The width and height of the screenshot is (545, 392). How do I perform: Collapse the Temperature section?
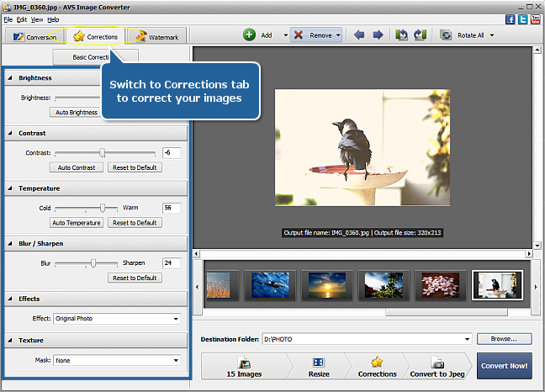point(10,188)
